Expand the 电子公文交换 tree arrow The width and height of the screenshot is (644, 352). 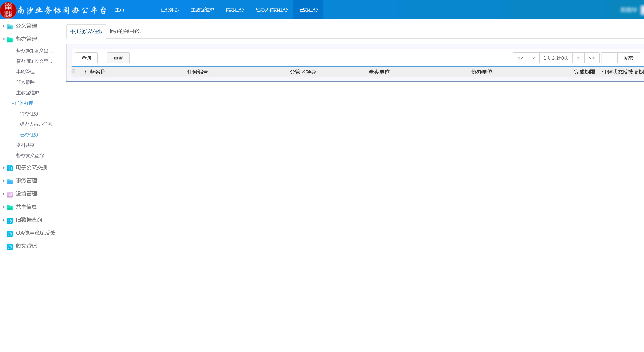(x=4, y=168)
